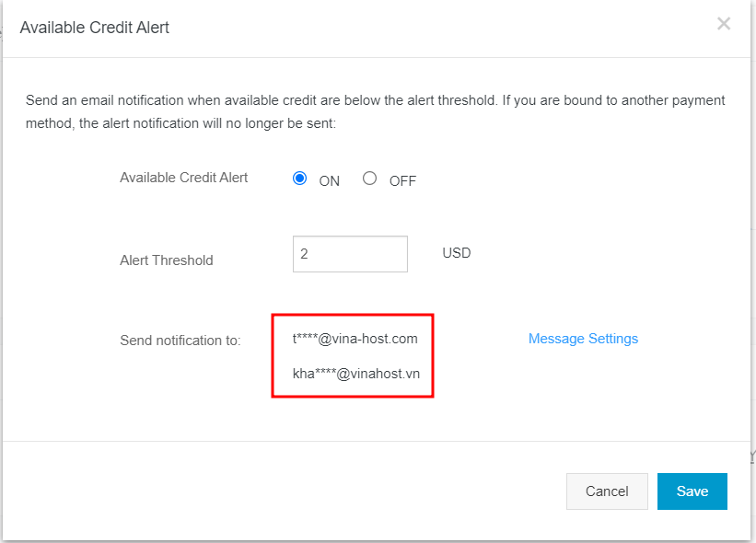756x543 pixels.
Task: Click the ON label text
Action: pos(329,181)
